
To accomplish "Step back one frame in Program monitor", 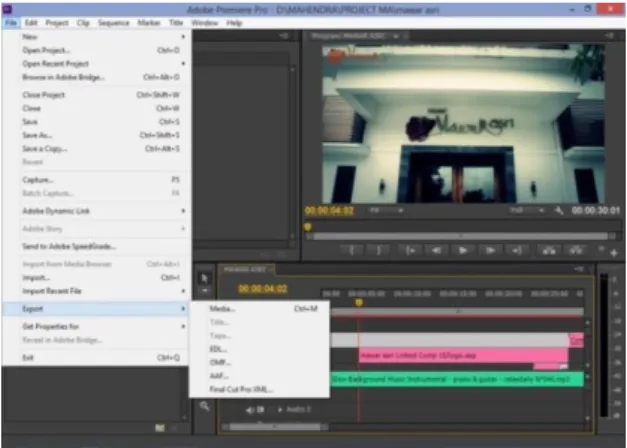I will click(x=436, y=250).
